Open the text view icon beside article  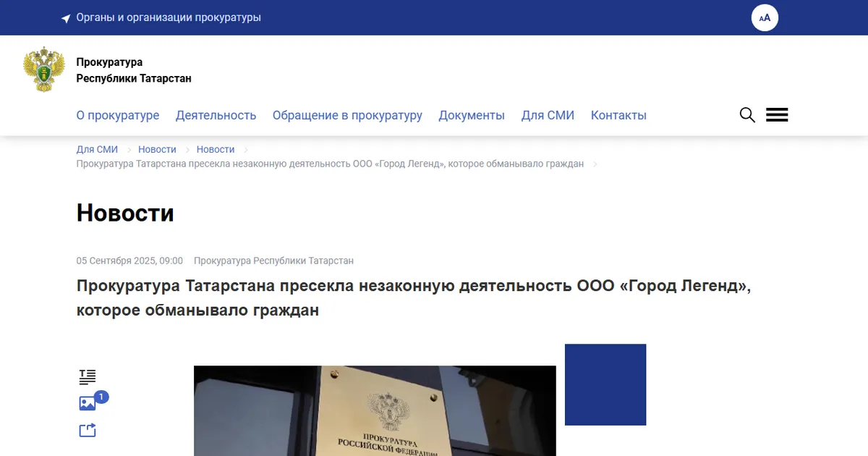tap(88, 376)
